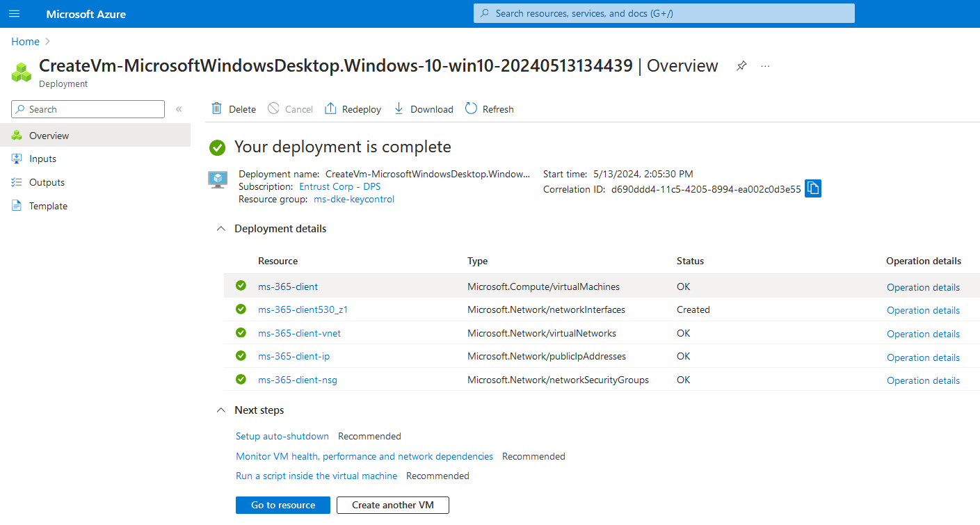The width and height of the screenshot is (980, 525).
Task: Open the more options ellipsis by the title
Action: (766, 66)
